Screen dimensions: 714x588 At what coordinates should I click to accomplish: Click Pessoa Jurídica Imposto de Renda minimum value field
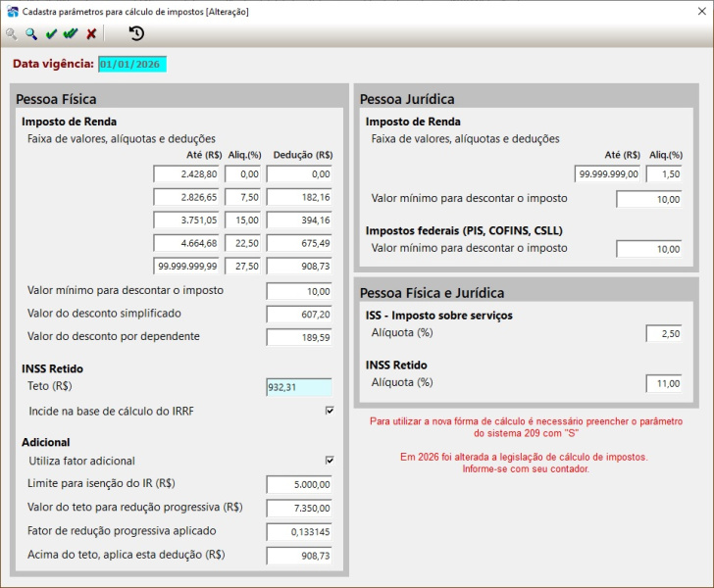649,199
